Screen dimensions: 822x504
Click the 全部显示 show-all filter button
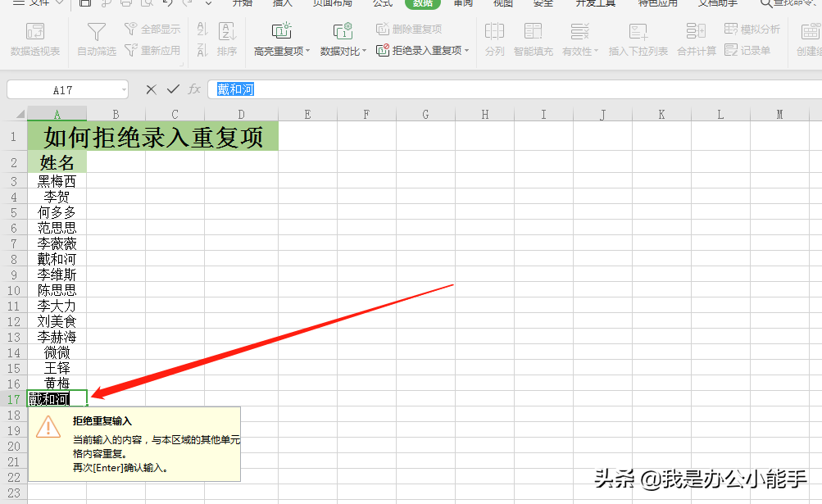pos(152,29)
